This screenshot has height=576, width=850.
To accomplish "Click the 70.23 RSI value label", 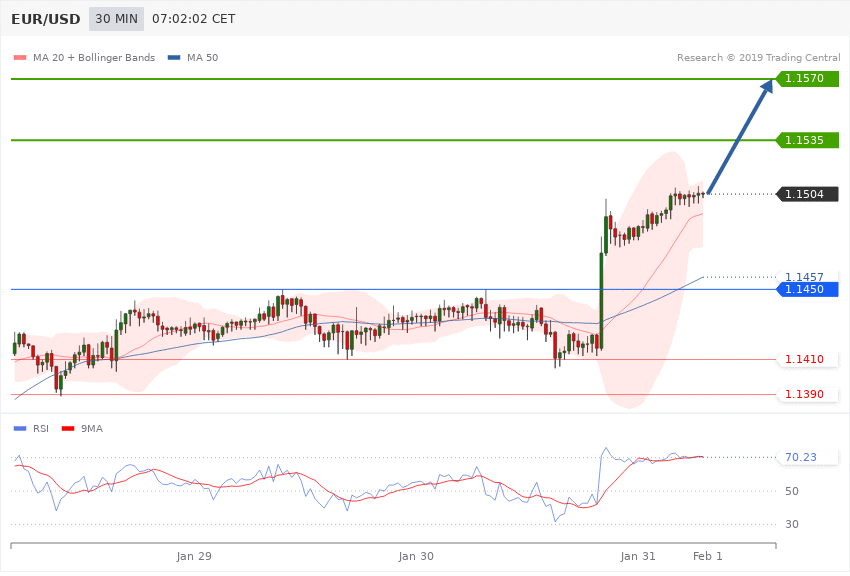I will (801, 457).
